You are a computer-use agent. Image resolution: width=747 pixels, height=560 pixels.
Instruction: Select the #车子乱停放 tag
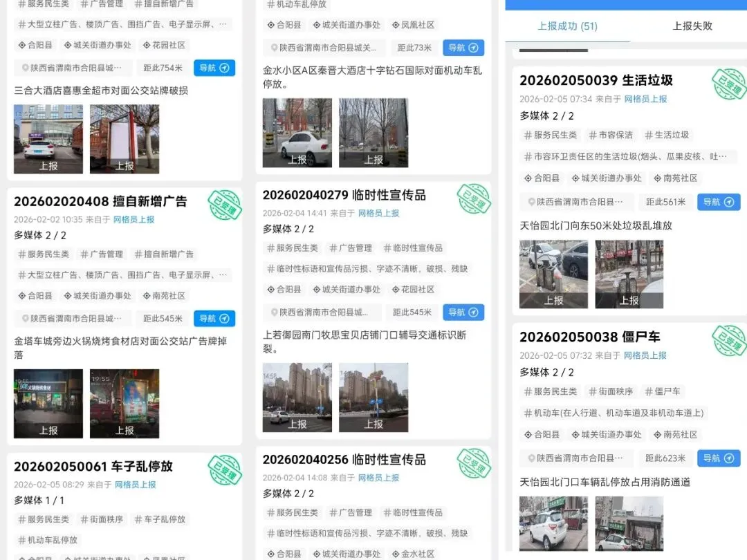coord(160,519)
